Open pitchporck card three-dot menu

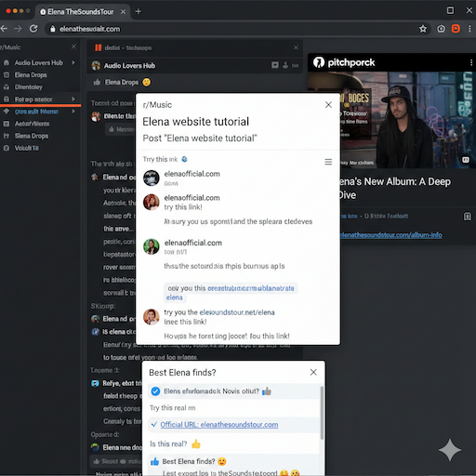(x=471, y=62)
